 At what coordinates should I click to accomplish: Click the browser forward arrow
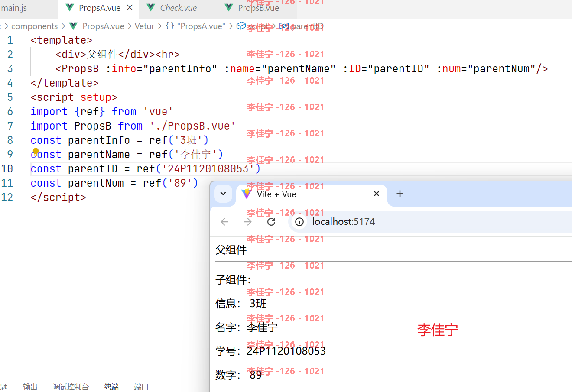(x=248, y=222)
